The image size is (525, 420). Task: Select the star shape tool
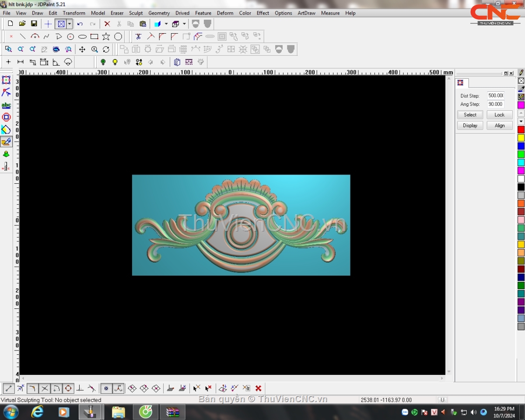point(106,36)
